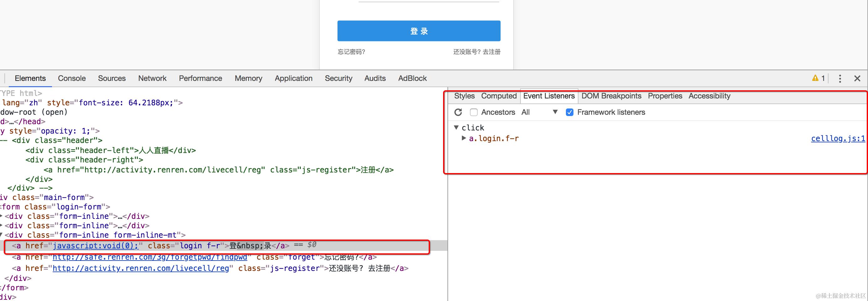Screen dimensions: 868x301
Task: Collapse the click event listener group
Action: 456,127
